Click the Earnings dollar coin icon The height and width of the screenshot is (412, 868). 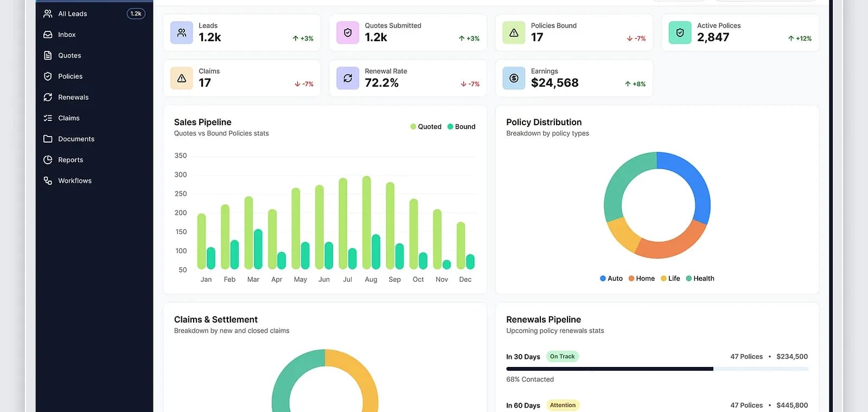click(x=514, y=78)
